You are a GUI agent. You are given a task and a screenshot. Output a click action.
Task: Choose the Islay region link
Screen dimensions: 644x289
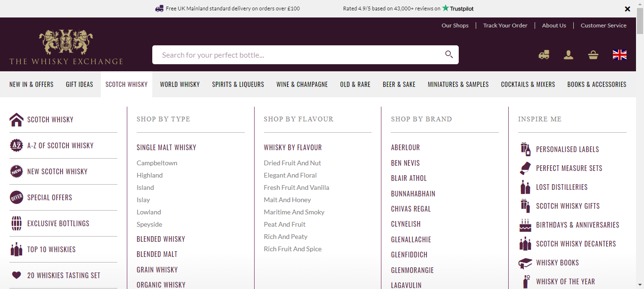click(x=143, y=200)
